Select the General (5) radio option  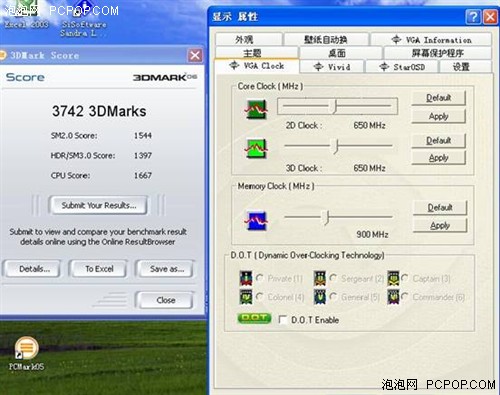pos(333,296)
